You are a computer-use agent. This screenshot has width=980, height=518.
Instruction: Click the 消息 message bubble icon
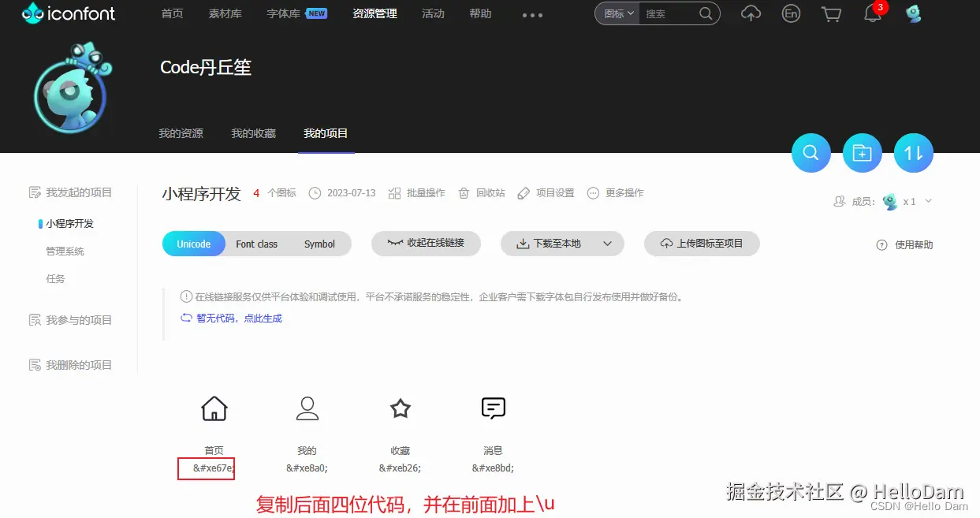click(x=493, y=408)
